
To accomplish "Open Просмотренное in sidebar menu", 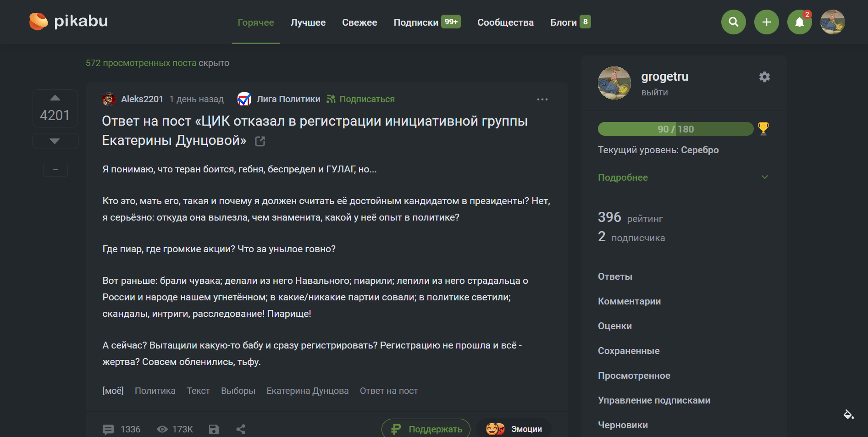I will (634, 376).
